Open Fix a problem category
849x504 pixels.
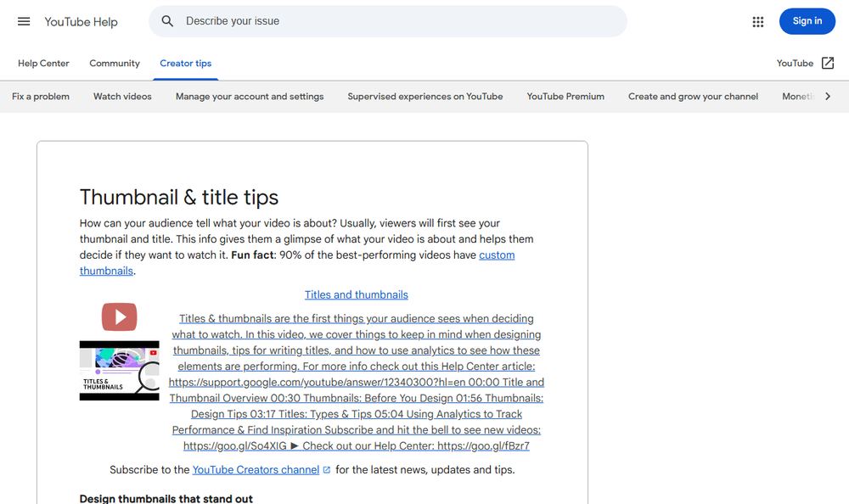[x=41, y=97]
